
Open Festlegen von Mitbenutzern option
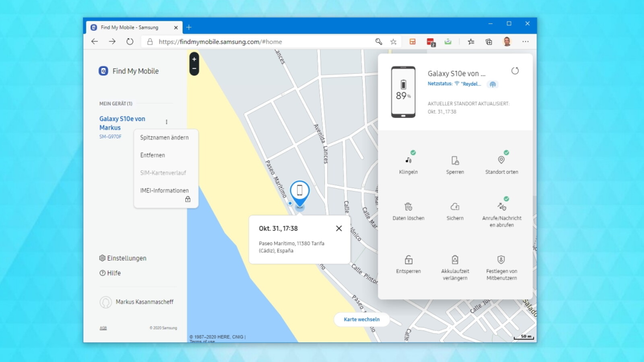pyautogui.click(x=502, y=267)
